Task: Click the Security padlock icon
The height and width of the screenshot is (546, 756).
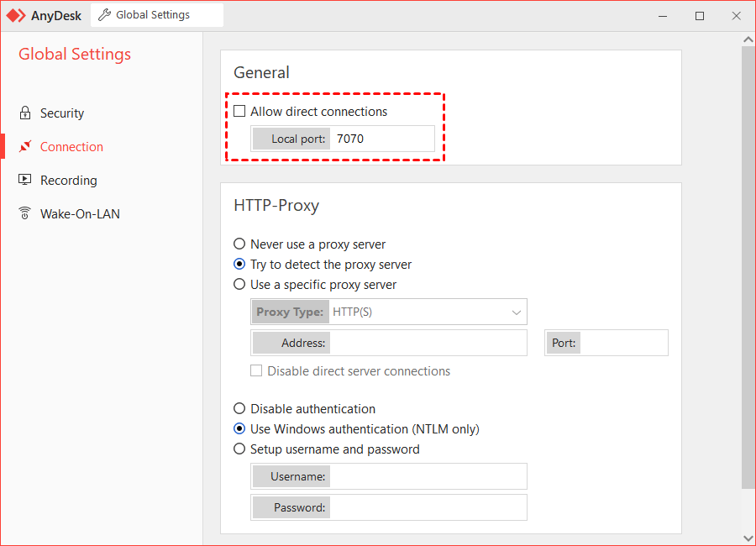Action: 24,113
